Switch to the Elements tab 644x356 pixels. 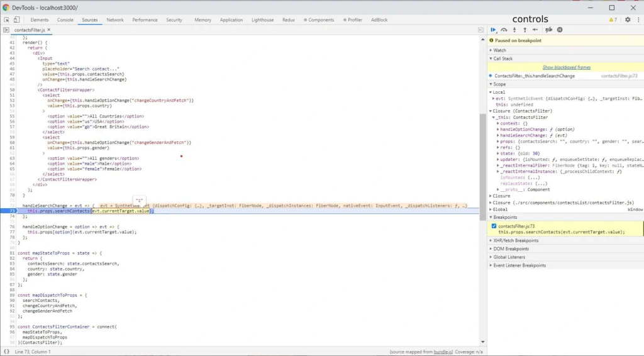pos(40,19)
